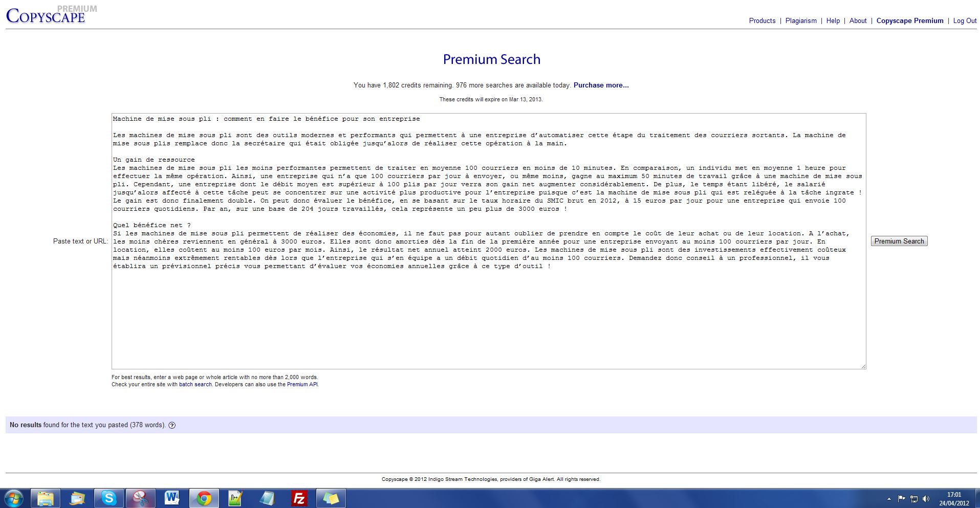Open Microsoft Word from the taskbar

[x=171, y=498]
